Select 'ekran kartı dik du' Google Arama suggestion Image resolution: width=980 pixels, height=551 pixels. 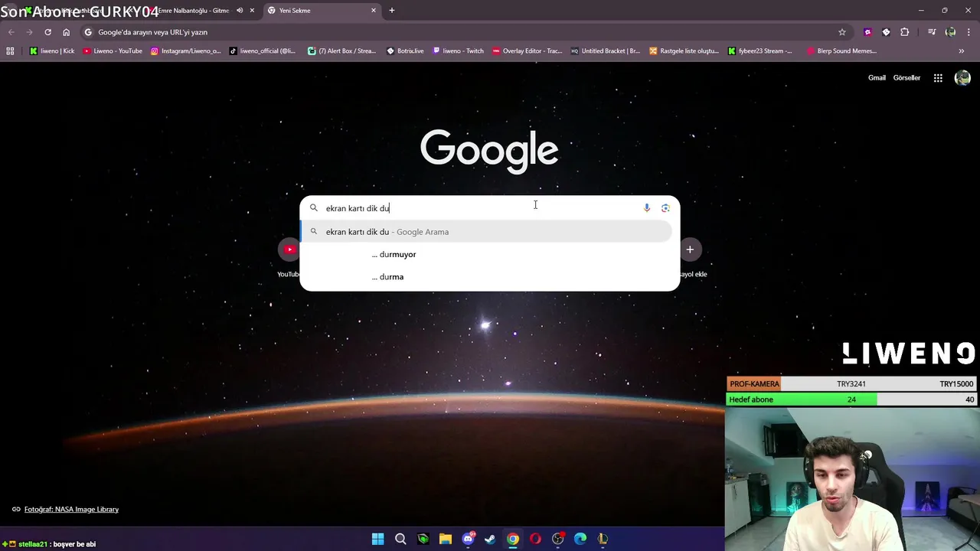coord(486,232)
